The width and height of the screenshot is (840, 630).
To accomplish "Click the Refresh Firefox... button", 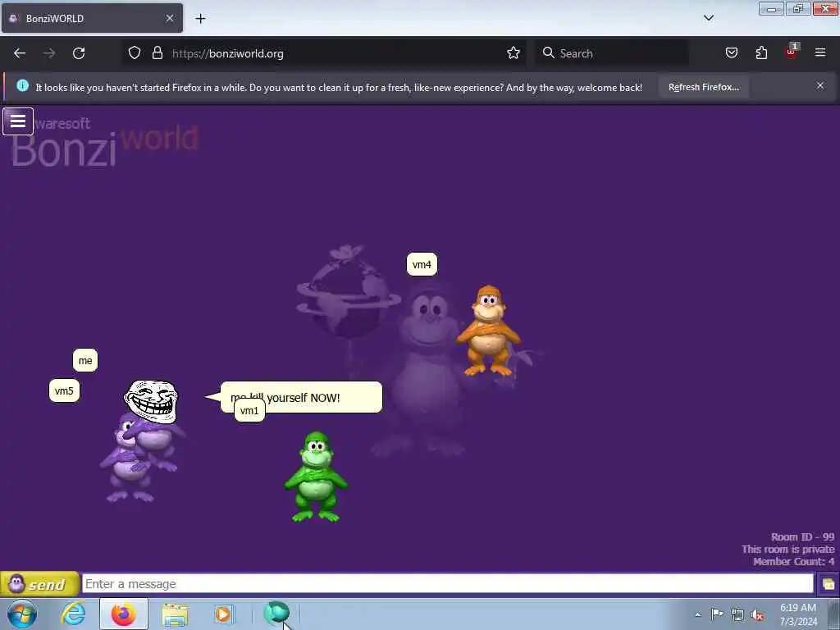I will (x=703, y=87).
